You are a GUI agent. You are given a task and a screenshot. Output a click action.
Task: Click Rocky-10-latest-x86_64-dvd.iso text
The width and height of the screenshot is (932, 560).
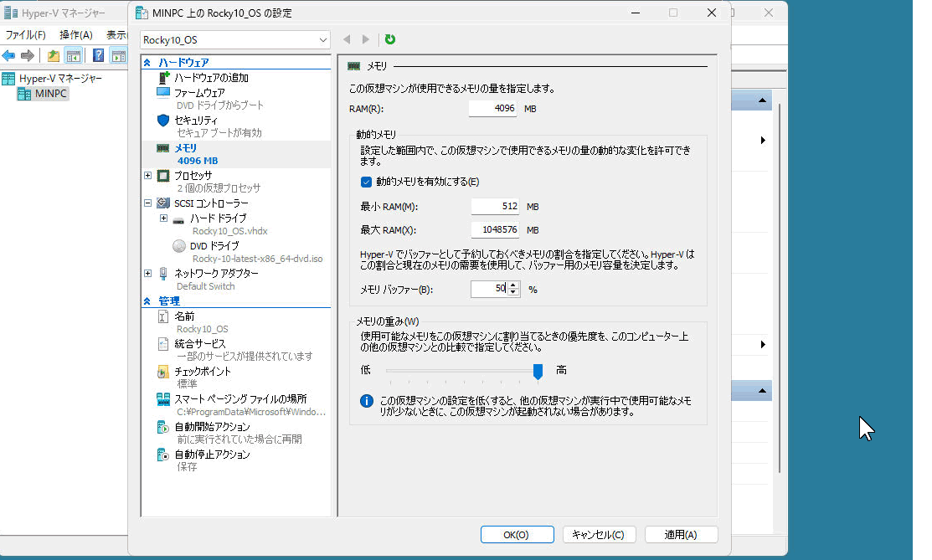pyautogui.click(x=258, y=259)
